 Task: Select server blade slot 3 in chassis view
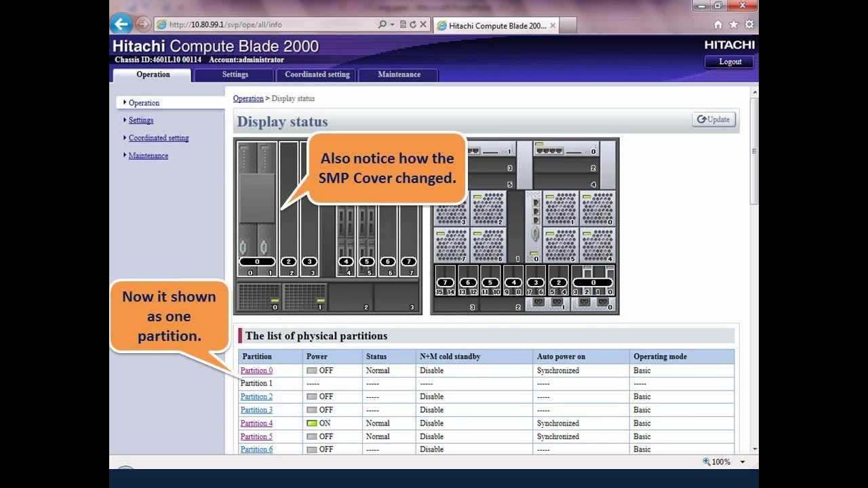309,209
